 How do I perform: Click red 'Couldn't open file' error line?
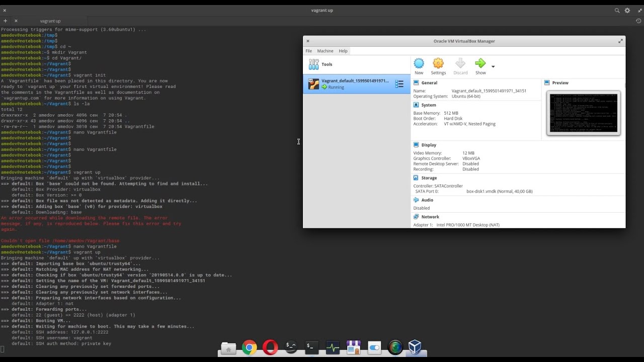pos(60,241)
